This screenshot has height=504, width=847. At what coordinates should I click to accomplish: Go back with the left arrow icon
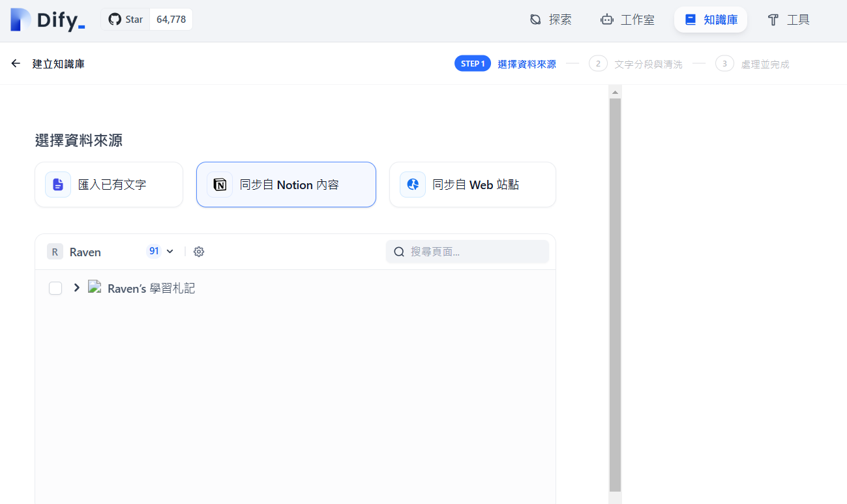click(x=16, y=63)
